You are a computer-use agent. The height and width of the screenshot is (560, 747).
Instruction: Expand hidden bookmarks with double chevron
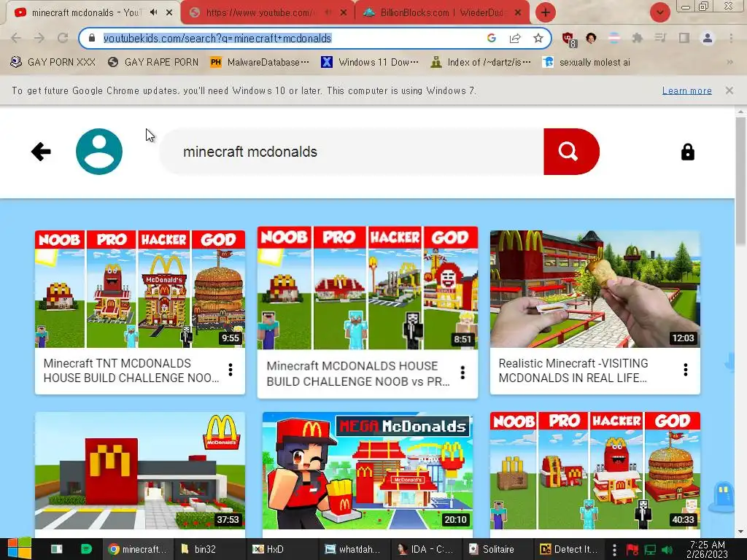pyautogui.click(x=729, y=62)
